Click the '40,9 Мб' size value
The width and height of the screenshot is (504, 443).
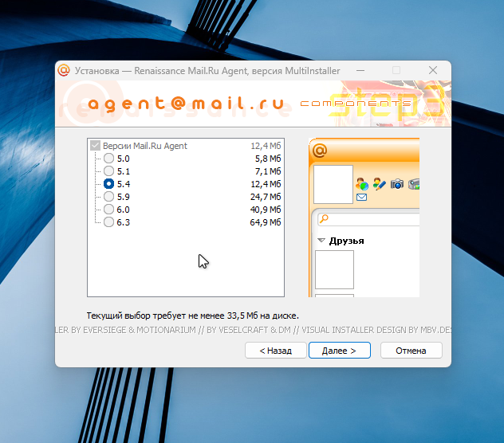266,210
